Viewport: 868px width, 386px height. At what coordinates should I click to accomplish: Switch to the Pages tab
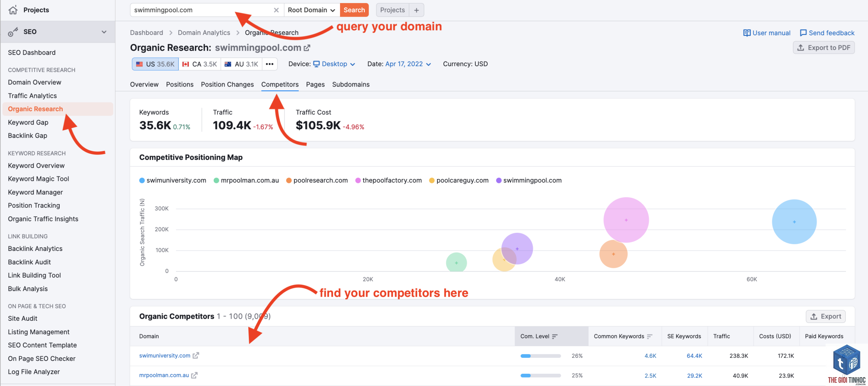click(x=315, y=85)
